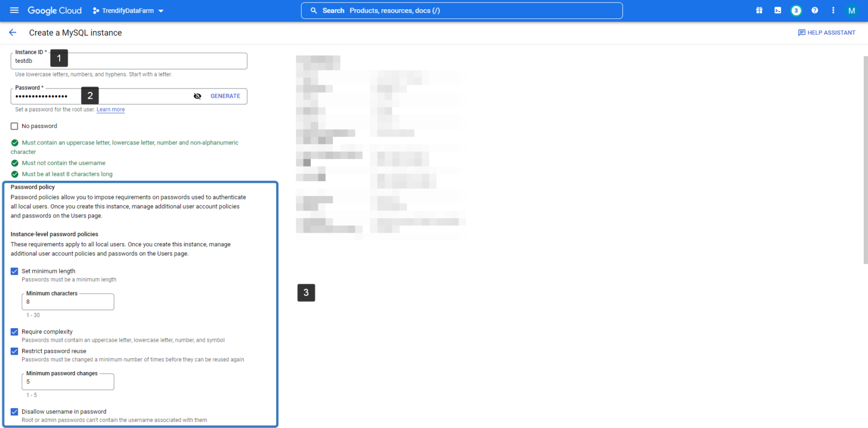Open the gift free trial icon

pos(759,10)
